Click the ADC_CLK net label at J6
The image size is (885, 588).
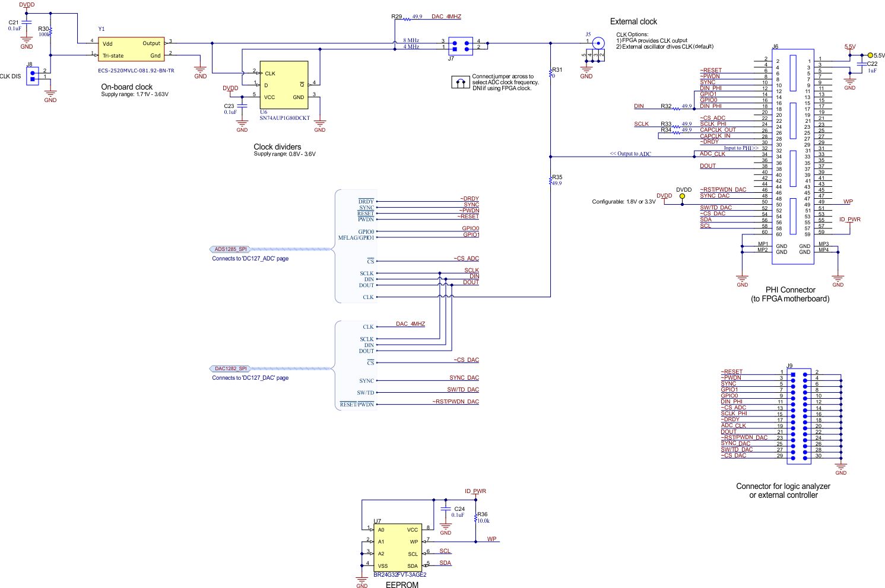[712, 154]
